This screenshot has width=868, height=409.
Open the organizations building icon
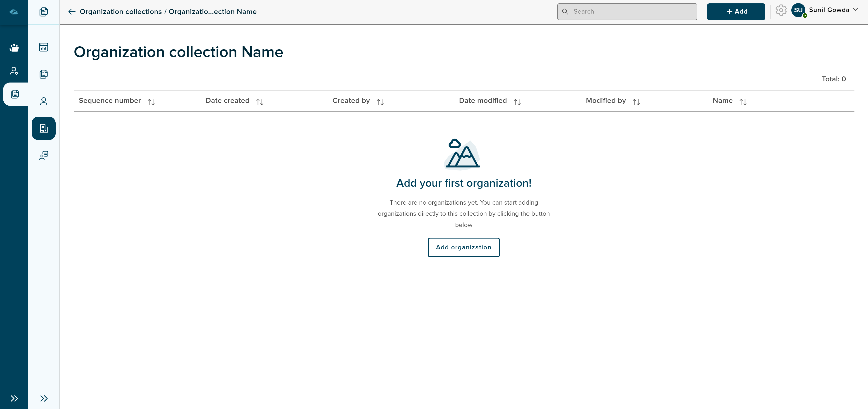click(x=43, y=128)
